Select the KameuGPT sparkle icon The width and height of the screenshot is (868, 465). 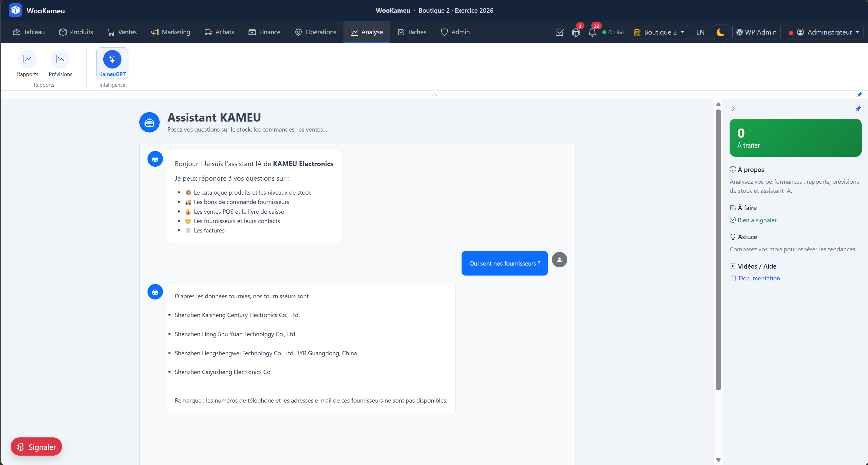[112, 59]
